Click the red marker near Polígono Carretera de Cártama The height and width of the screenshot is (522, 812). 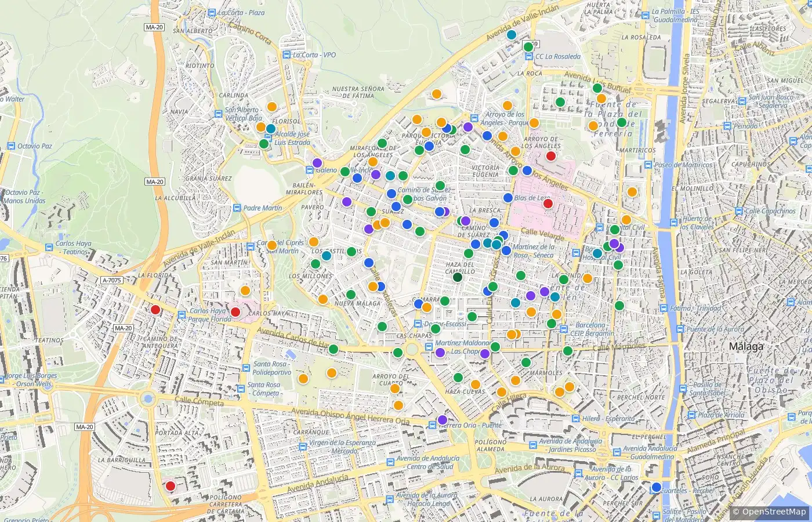point(171,486)
